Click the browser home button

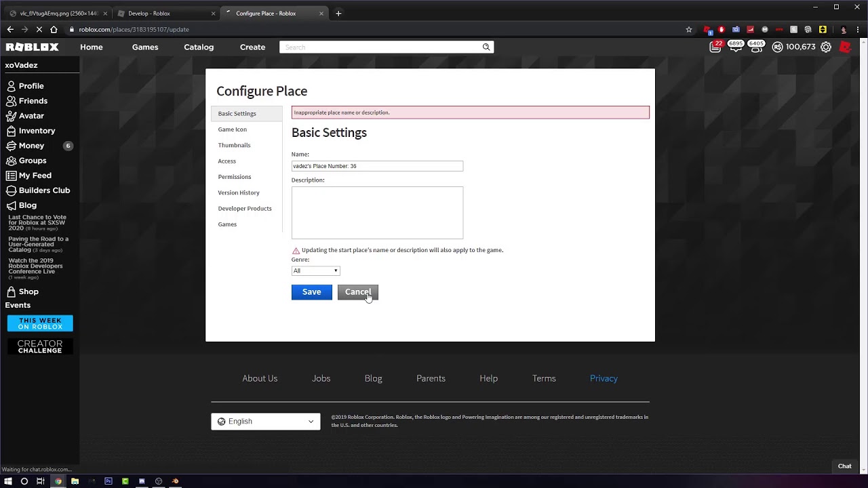point(54,30)
